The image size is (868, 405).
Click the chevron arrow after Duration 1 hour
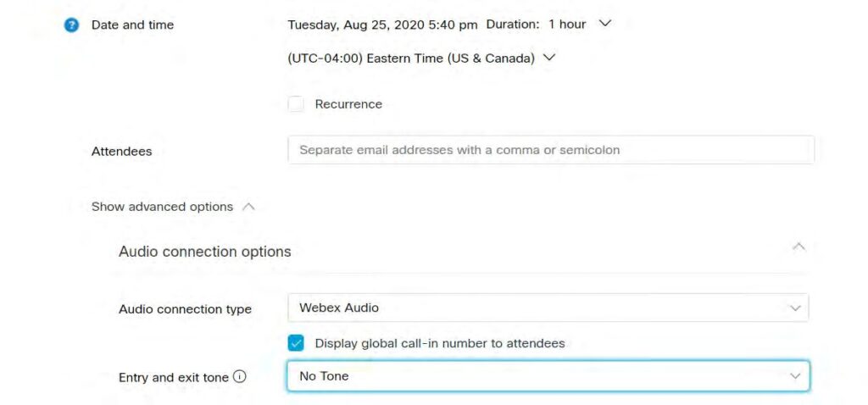[604, 25]
